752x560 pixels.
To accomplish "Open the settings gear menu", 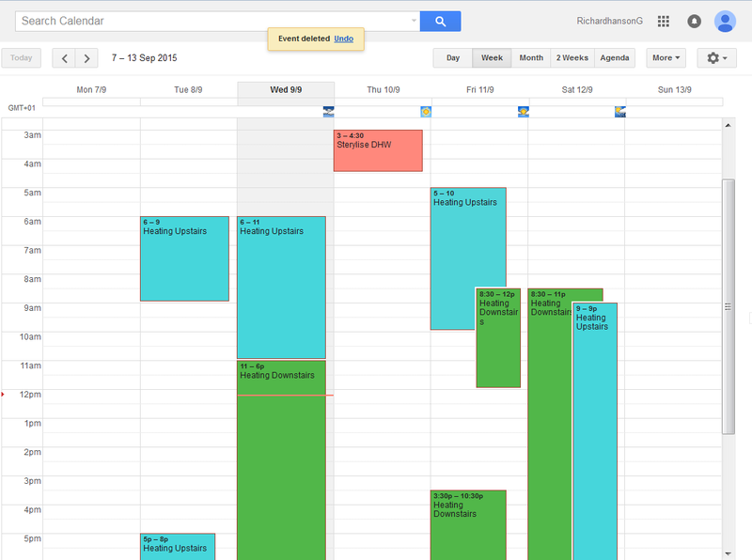I will point(716,58).
